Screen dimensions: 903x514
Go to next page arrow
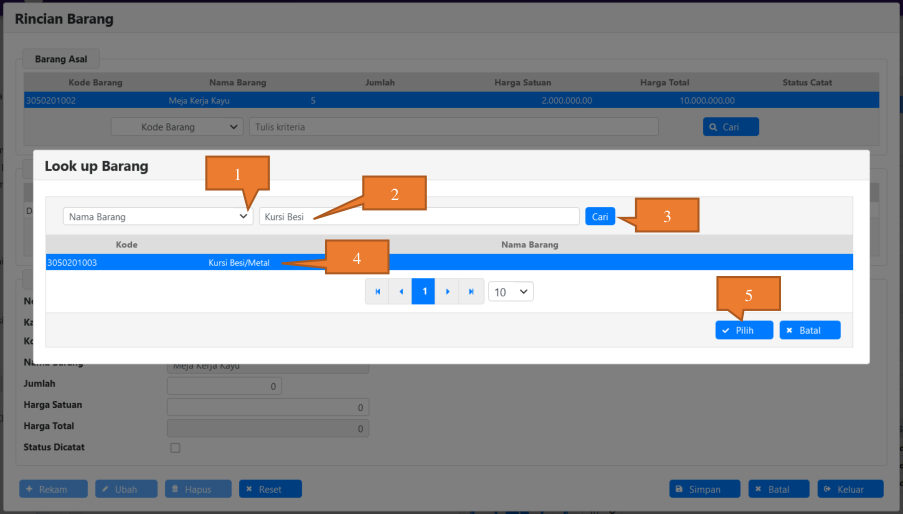(447, 292)
